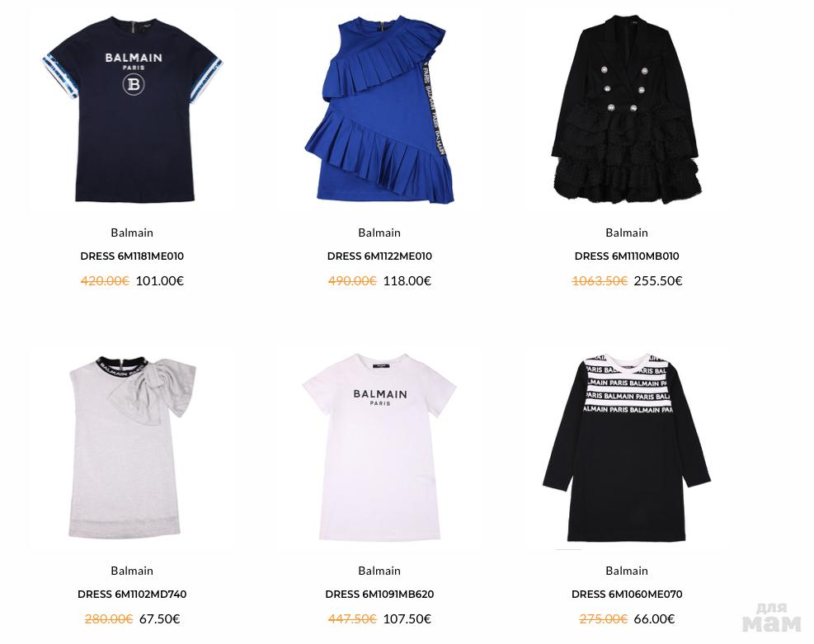The image size is (814, 644).
Task: Select the 255.50€ discounted price
Action: 658,280
